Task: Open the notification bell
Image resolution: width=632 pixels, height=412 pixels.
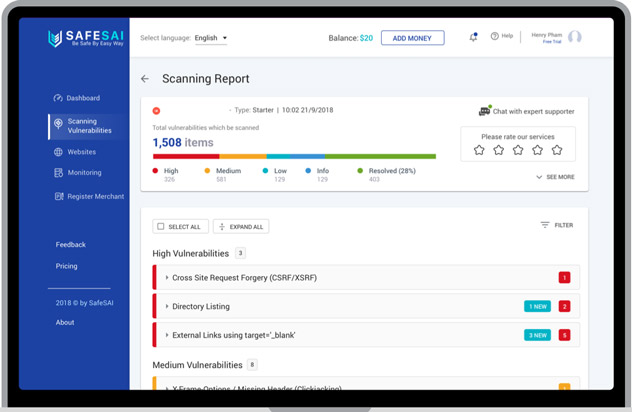Action: point(473,37)
